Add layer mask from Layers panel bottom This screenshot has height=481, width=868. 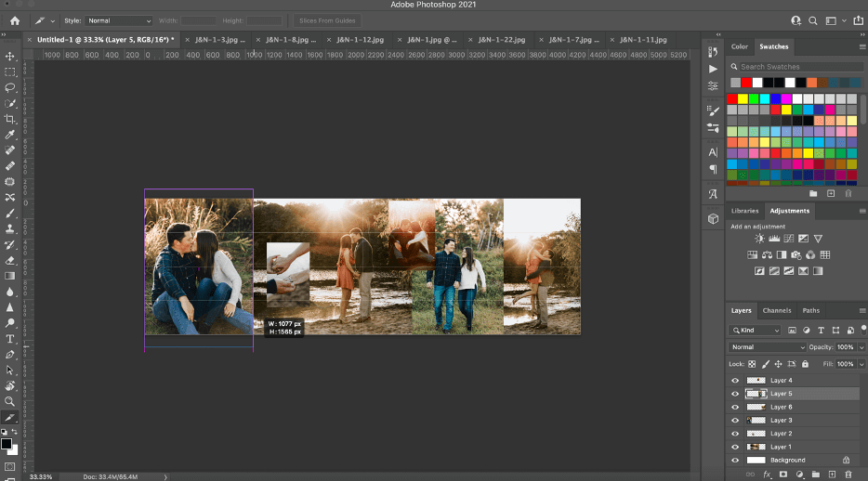783,474
